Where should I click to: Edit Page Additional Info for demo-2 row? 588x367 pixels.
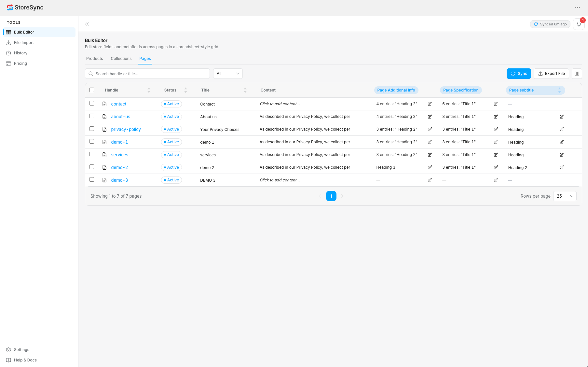(x=430, y=167)
